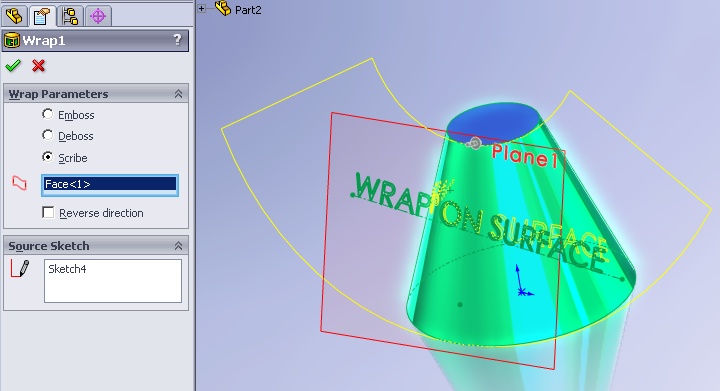Open the FeatureManager design tree tab

point(14,17)
